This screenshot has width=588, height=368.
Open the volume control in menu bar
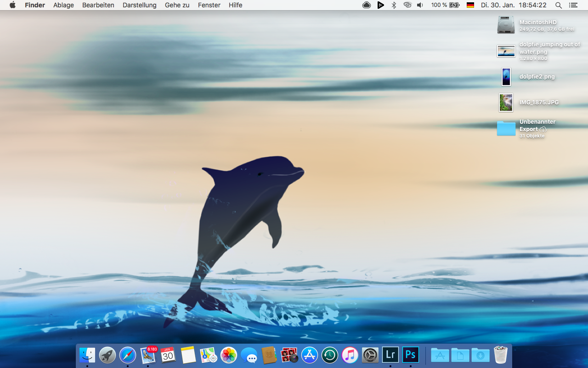(x=420, y=5)
